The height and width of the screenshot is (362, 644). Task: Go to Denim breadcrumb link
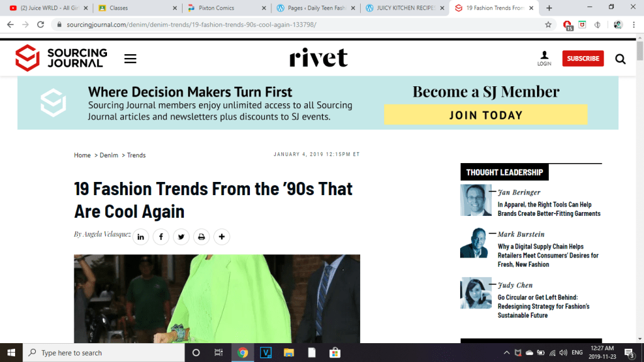pos(109,155)
